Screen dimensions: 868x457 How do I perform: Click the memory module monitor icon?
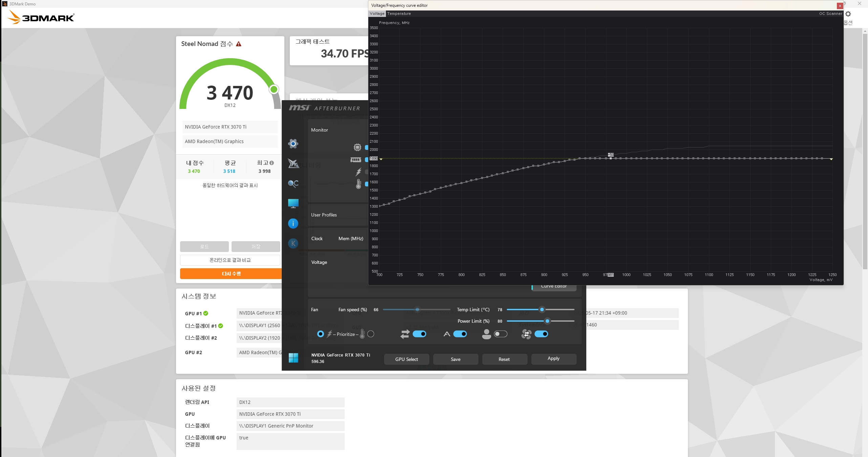click(356, 160)
